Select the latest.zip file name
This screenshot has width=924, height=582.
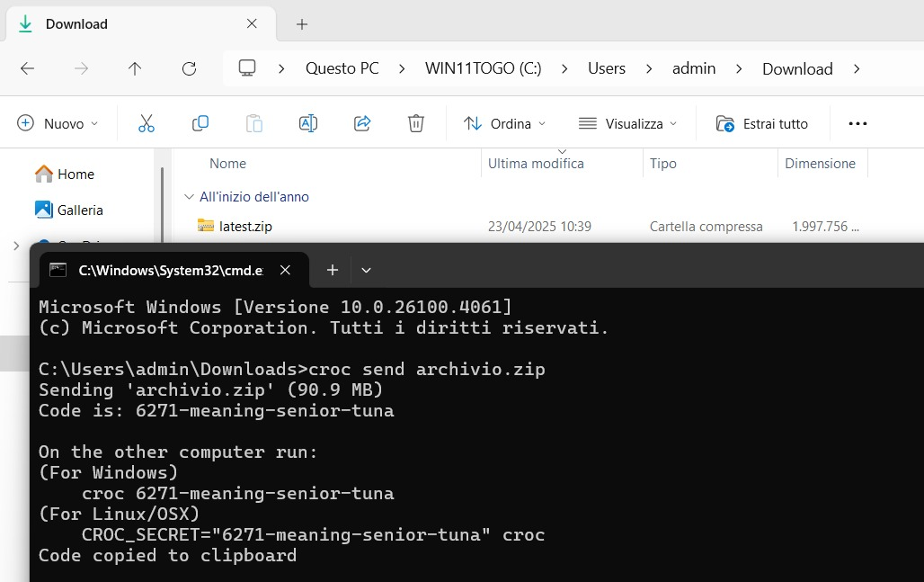pos(245,227)
